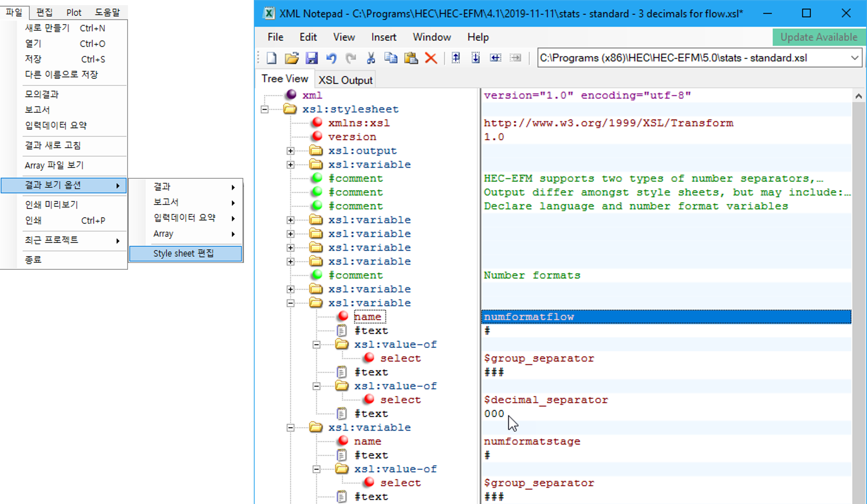Select the numformatstage value field
Viewport: 867px width, 504px height.
[532, 441]
